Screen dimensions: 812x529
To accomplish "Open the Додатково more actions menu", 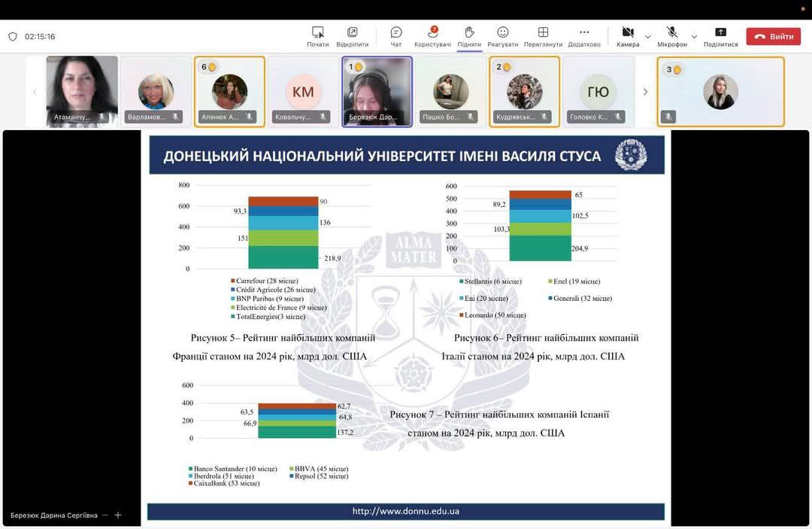I will point(584,37).
